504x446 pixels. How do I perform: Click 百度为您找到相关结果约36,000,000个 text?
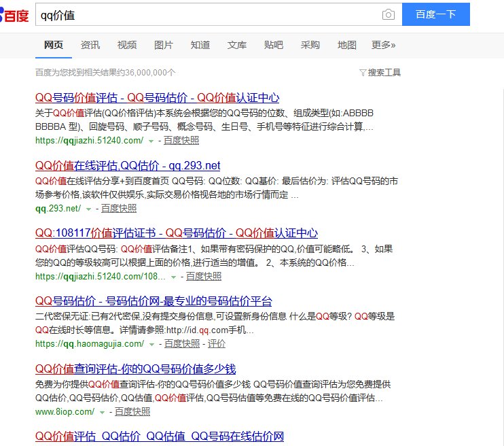pyautogui.click(x=105, y=72)
